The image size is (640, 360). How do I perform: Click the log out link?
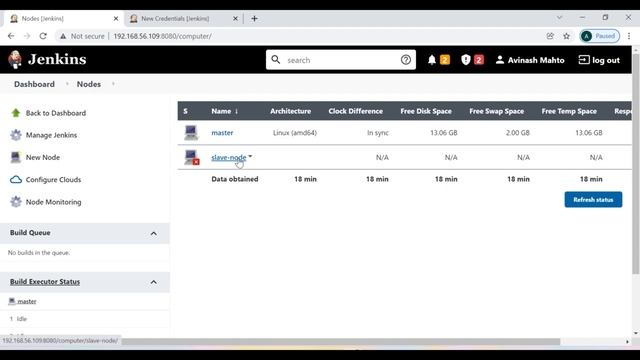(x=606, y=60)
